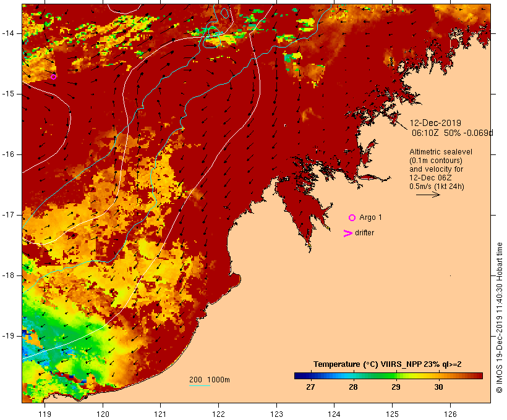
Task: Click the '(0.1m contours)' text
Action: [x=436, y=161]
